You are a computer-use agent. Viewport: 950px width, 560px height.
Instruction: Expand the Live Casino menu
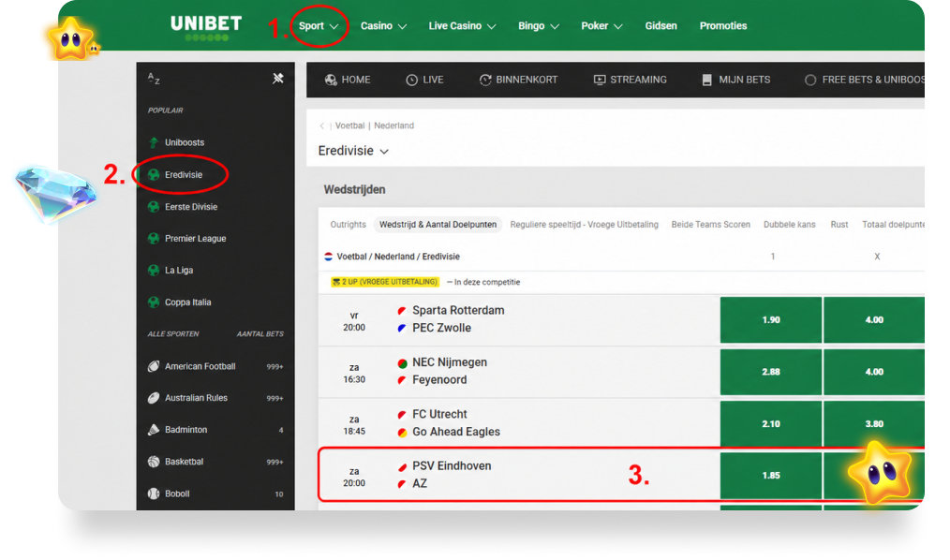(462, 26)
